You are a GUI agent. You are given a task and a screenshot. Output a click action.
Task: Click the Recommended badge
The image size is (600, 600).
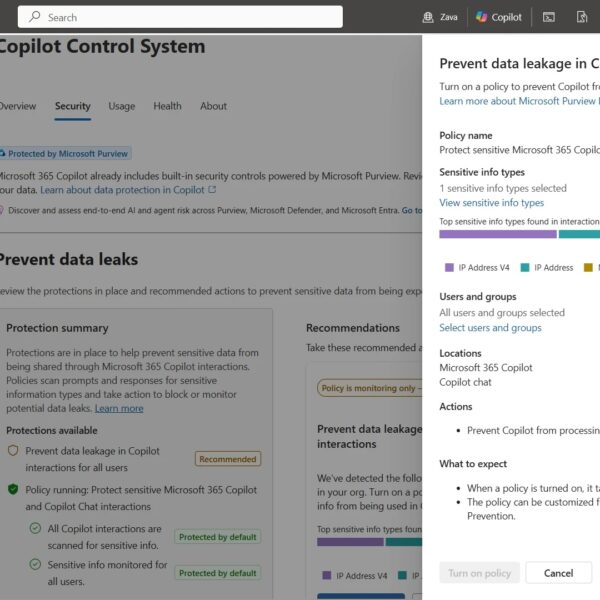pyautogui.click(x=228, y=459)
